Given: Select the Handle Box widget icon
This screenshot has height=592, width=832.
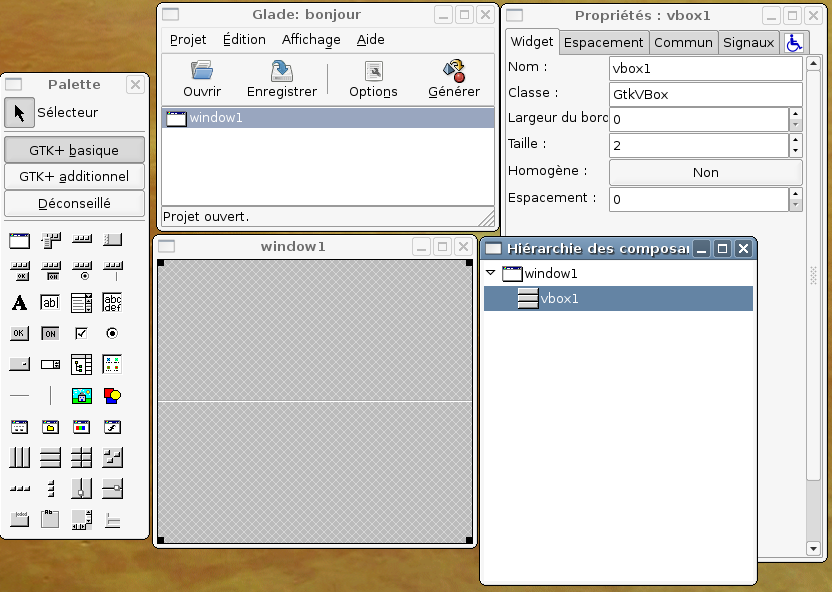Looking at the screenshot, I should click(112, 240).
